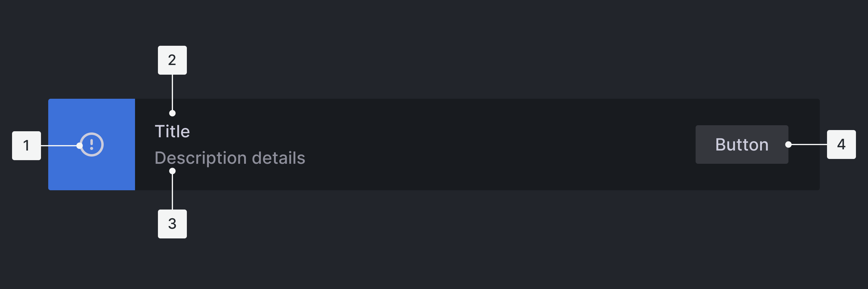Click the connector line right of label 1

[x=59, y=146]
